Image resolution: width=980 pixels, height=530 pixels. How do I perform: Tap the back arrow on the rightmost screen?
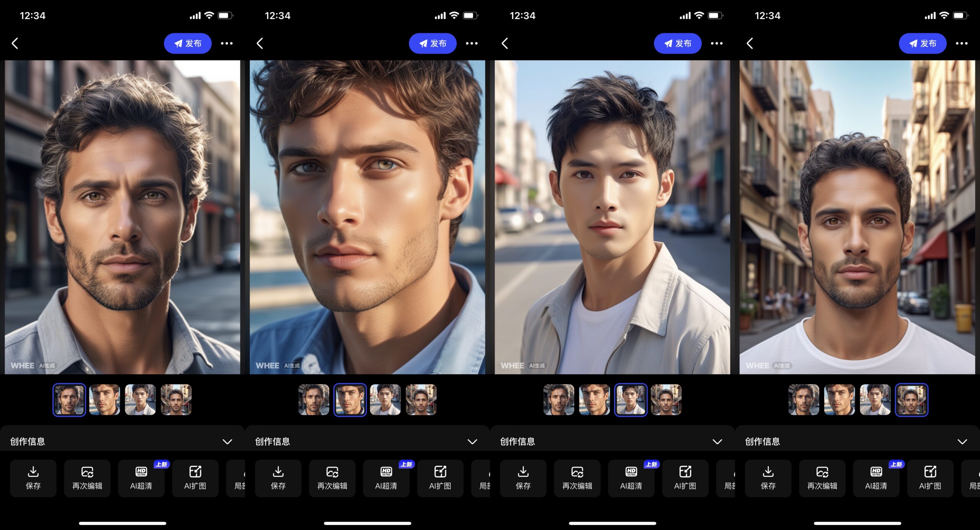(x=750, y=43)
